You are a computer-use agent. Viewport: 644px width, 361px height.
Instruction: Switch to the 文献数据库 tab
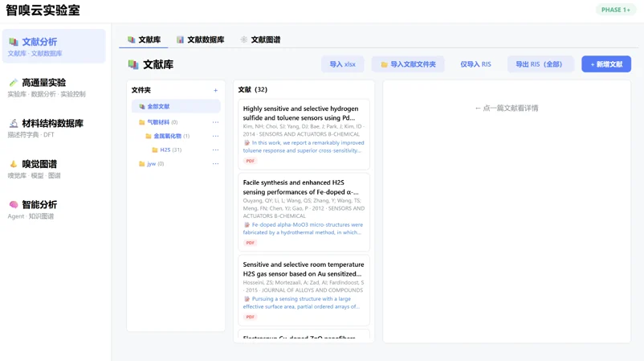coord(201,40)
